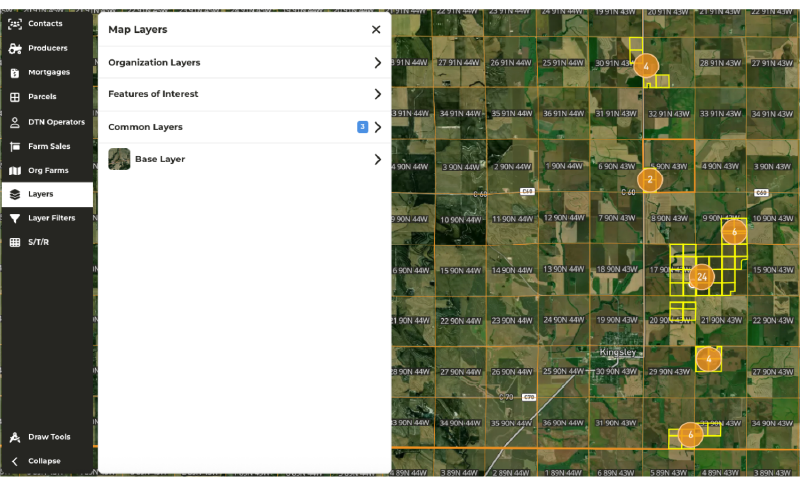Viewport: 801px width, 494px height.
Task: Open the Parcels grid icon
Action: pos(15,97)
